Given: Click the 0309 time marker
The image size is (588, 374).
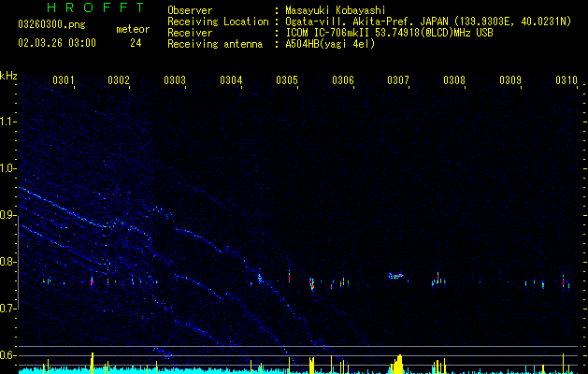Looking at the screenshot, I should tap(510, 80).
